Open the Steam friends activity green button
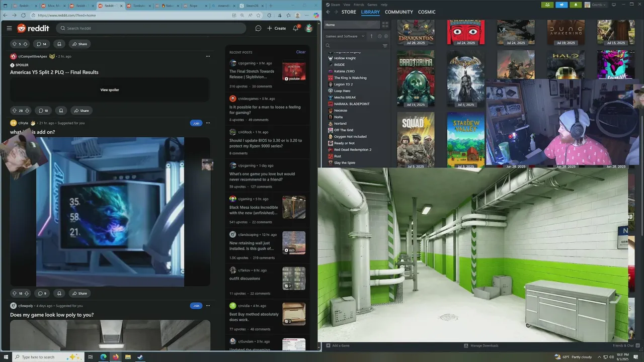This screenshot has width=644, height=362. 547,5
